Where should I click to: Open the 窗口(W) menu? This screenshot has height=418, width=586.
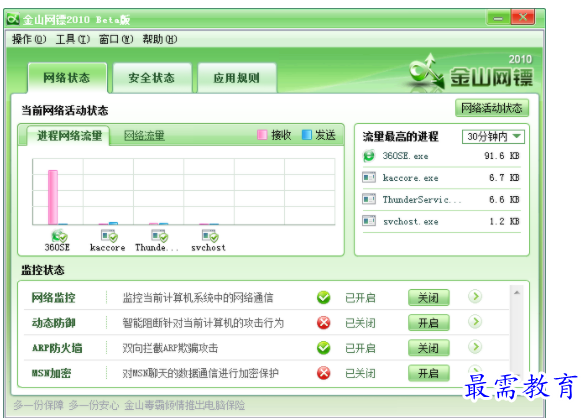coord(116,39)
